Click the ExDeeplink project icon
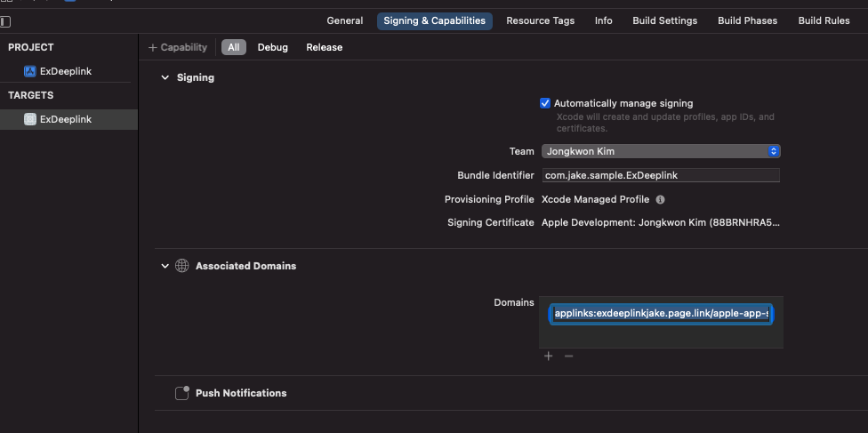 pos(30,71)
